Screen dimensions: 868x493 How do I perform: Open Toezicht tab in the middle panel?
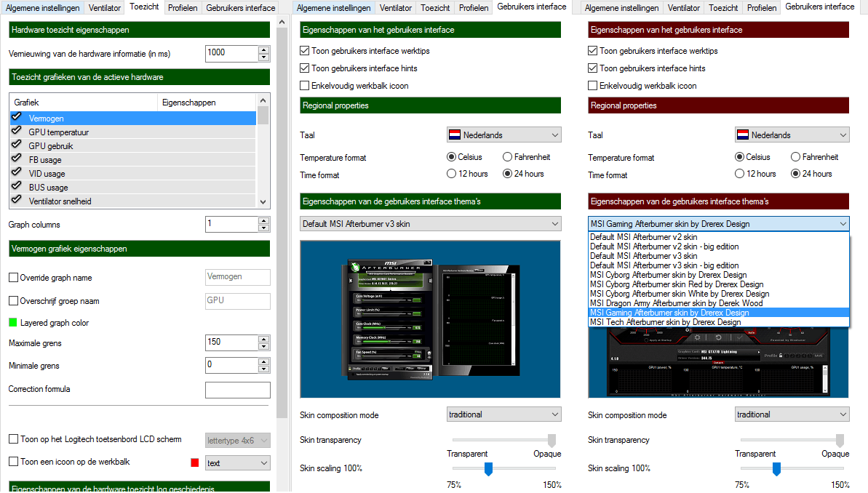pyautogui.click(x=435, y=8)
